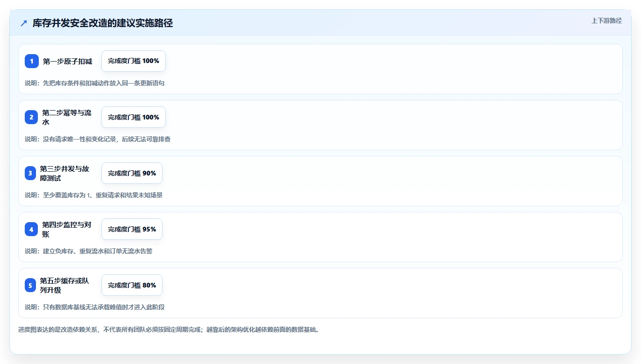Image resolution: width=641 pixels, height=364 pixels.
Task: Click the 完成度门槛 90% badge
Action: click(132, 173)
